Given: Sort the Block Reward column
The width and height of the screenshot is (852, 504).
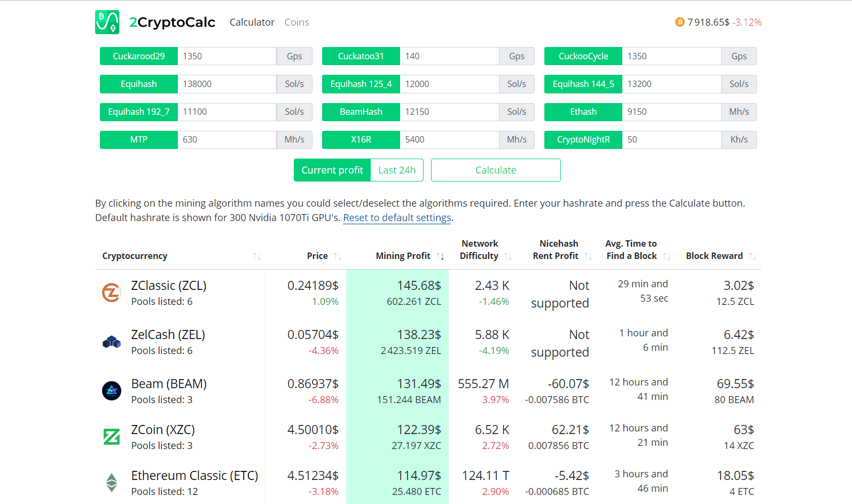Looking at the screenshot, I should (753, 256).
